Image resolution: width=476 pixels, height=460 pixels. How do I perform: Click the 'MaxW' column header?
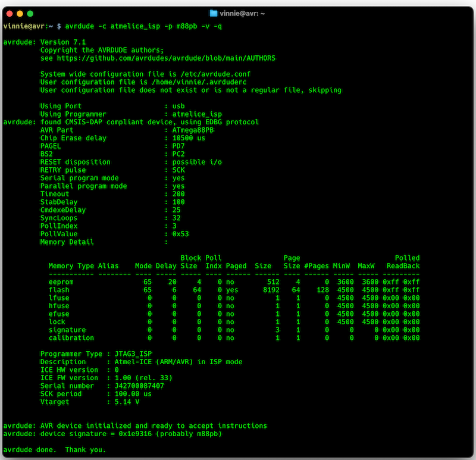click(x=366, y=266)
